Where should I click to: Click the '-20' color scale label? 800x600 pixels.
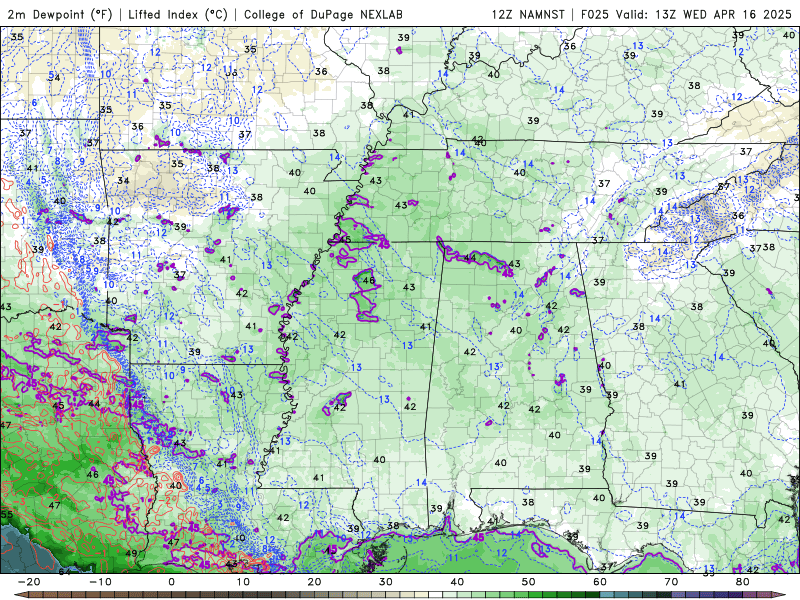point(29,582)
